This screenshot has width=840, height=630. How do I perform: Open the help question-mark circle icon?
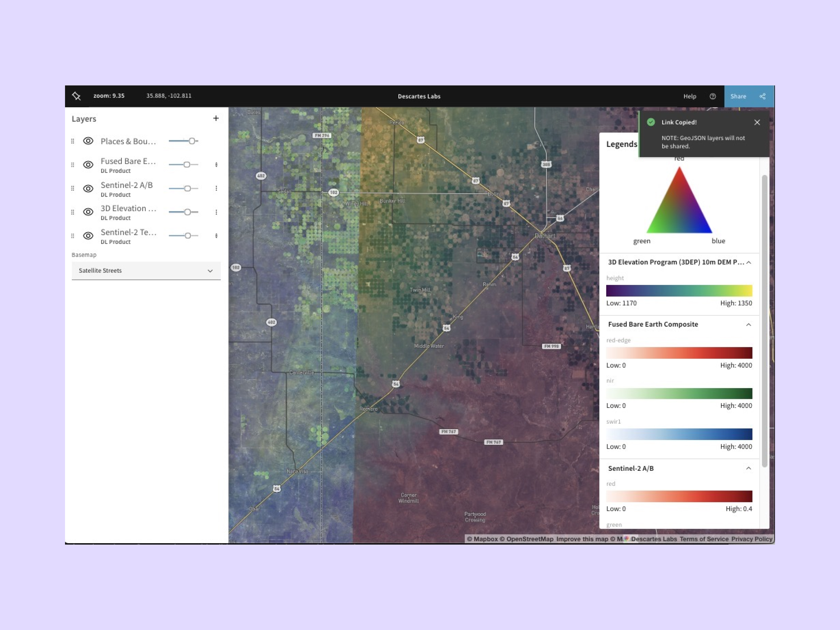click(x=713, y=96)
